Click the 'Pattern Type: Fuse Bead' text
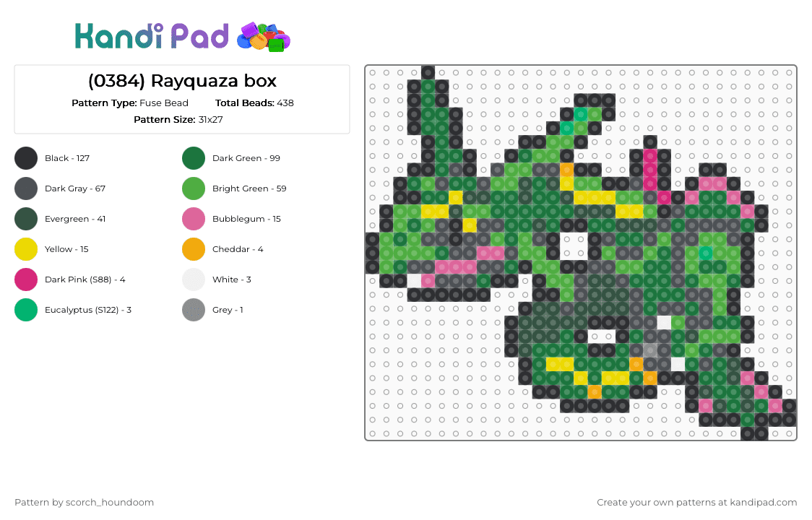This screenshot has height=520, width=812. point(130,103)
